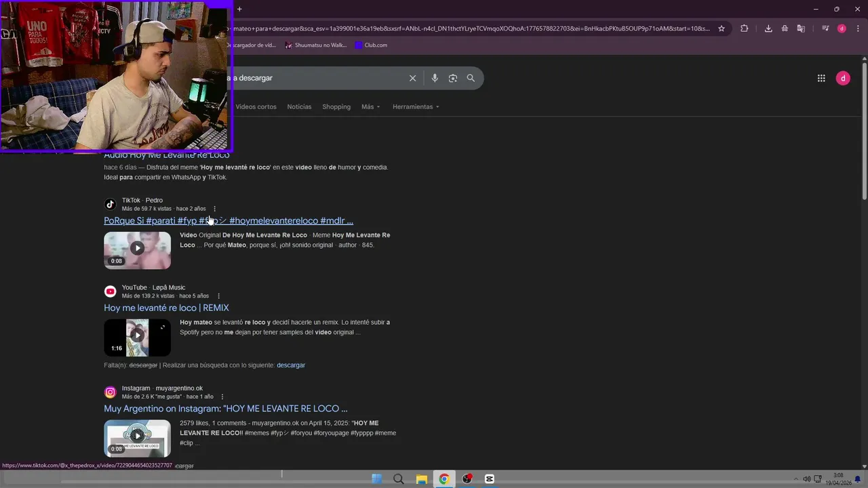Expand the Herramientas tools dropdown

click(x=416, y=106)
